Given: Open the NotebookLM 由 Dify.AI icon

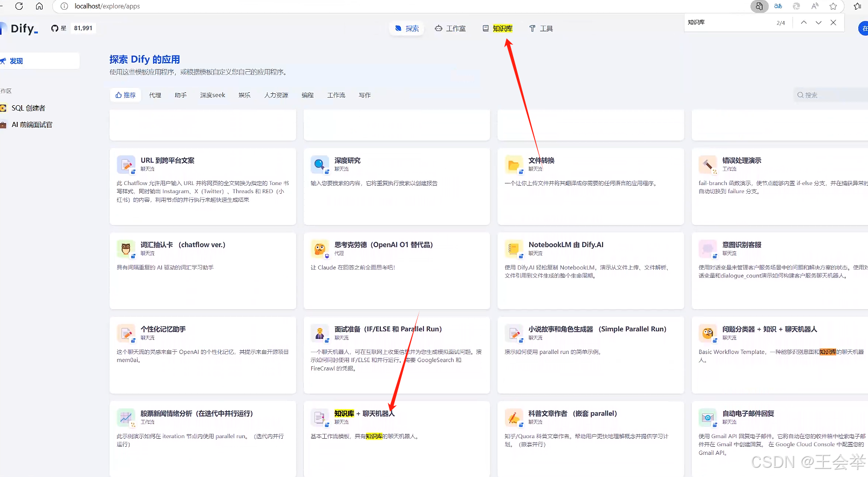Looking at the screenshot, I should point(514,249).
